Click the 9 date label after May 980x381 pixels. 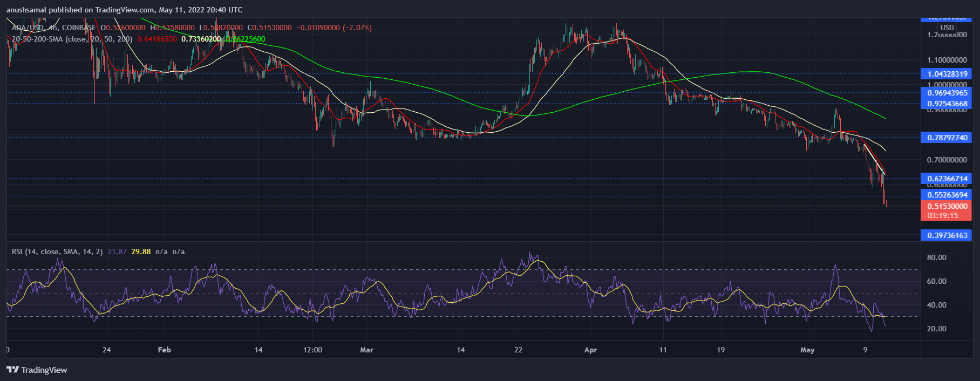click(865, 350)
